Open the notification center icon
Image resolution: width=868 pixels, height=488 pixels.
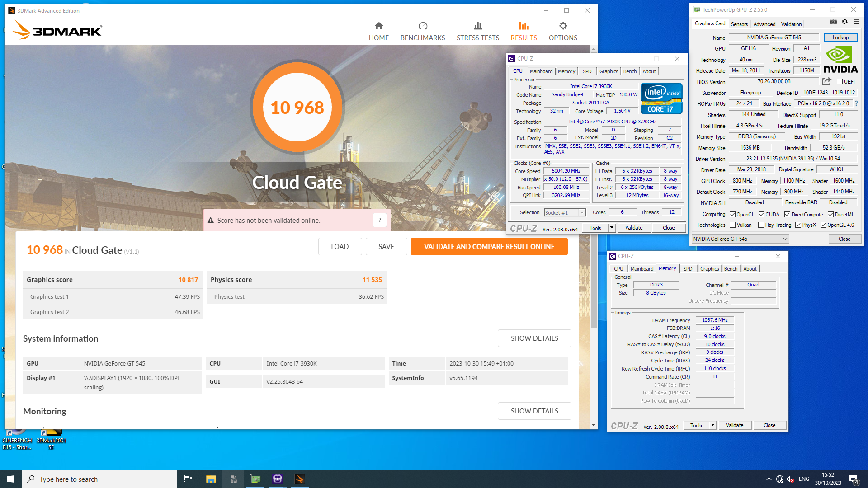point(854,479)
